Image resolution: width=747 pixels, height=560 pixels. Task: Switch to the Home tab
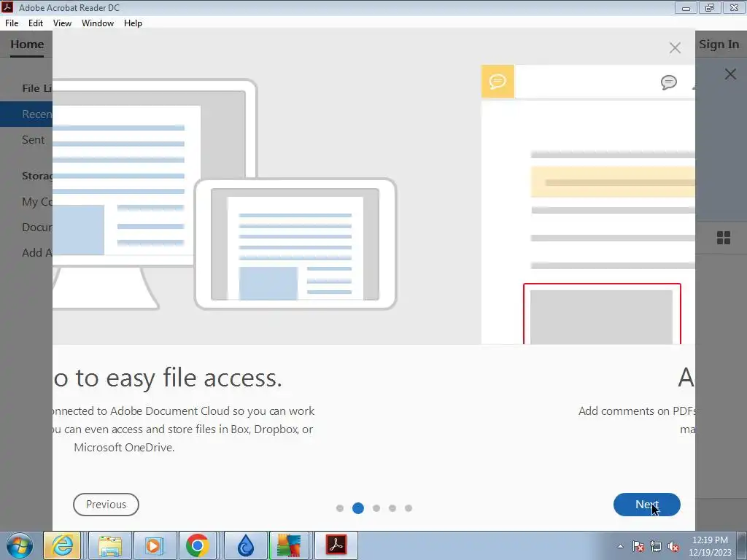point(27,44)
